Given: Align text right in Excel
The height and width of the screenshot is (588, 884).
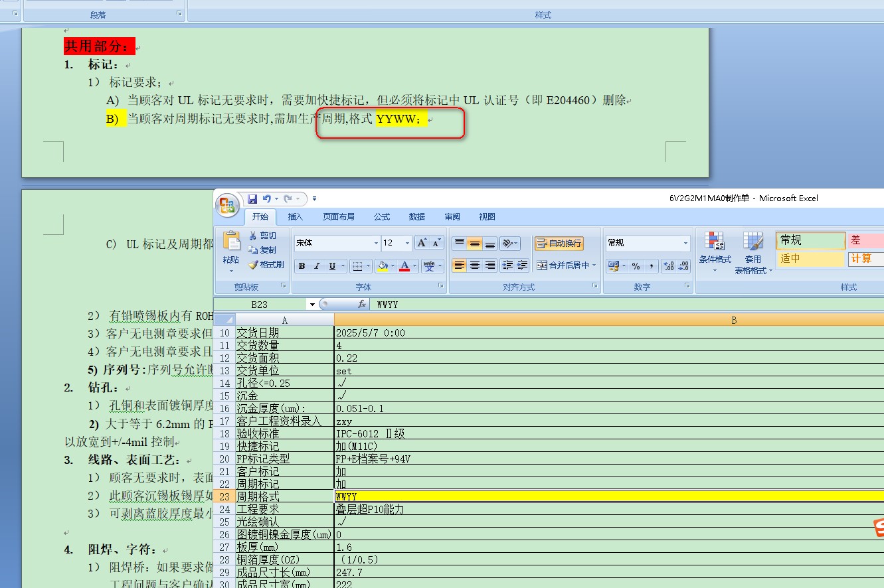Looking at the screenshot, I should [490, 265].
